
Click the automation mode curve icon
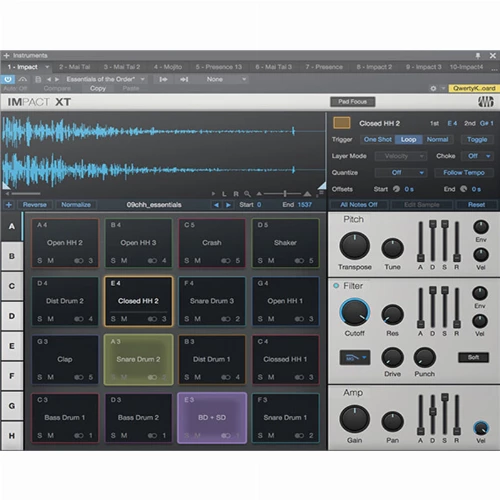click(23, 79)
